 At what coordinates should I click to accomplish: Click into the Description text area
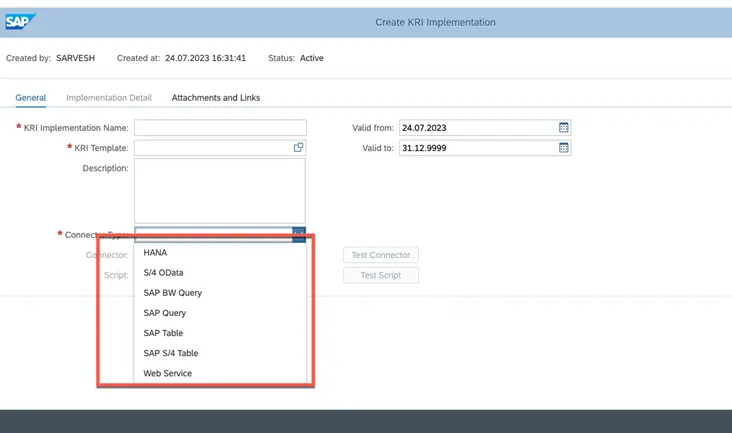click(220, 190)
